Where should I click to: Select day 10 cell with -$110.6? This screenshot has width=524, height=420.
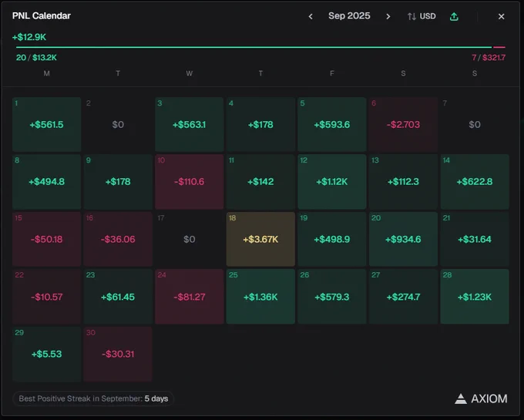pos(189,182)
